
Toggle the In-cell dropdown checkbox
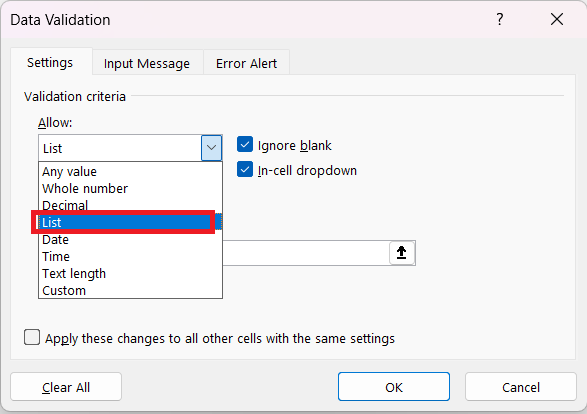pyautogui.click(x=245, y=170)
